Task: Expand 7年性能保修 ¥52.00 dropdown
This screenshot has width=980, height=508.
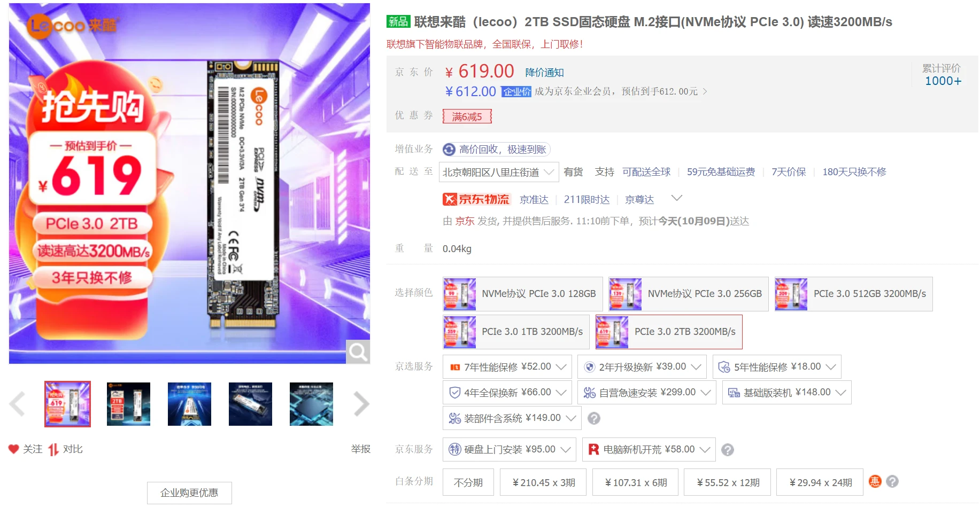Action: [x=507, y=367]
